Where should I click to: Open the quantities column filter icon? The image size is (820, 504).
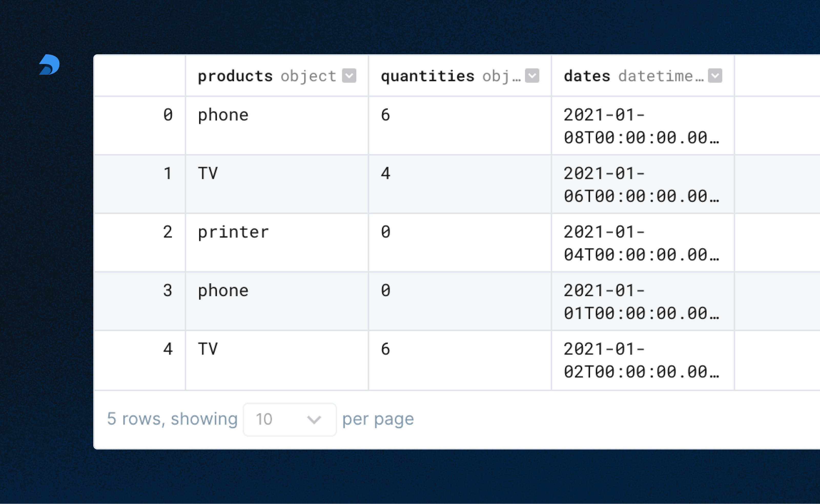tap(532, 76)
